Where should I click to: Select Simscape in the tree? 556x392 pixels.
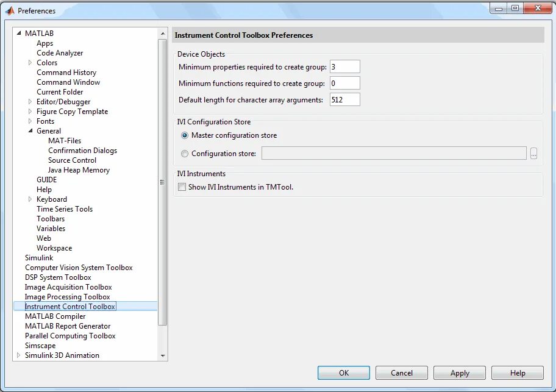click(x=40, y=345)
